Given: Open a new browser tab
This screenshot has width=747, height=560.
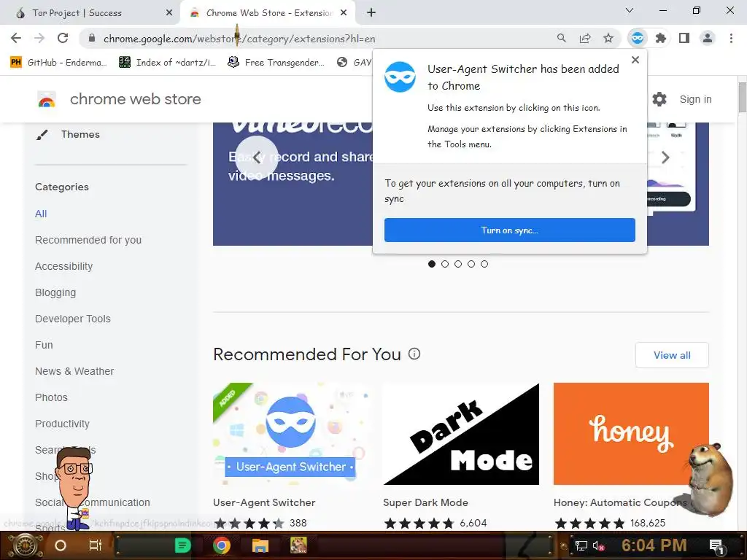Looking at the screenshot, I should click(371, 13).
